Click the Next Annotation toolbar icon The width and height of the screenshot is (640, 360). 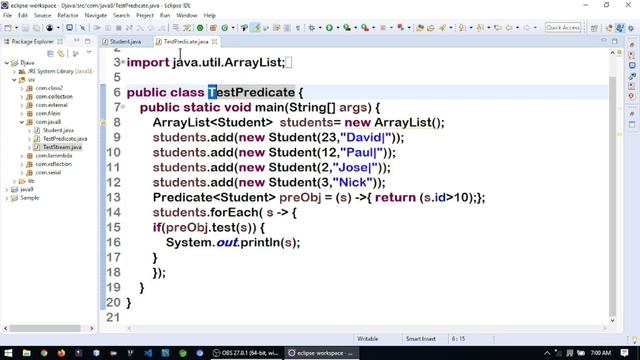pos(462,28)
